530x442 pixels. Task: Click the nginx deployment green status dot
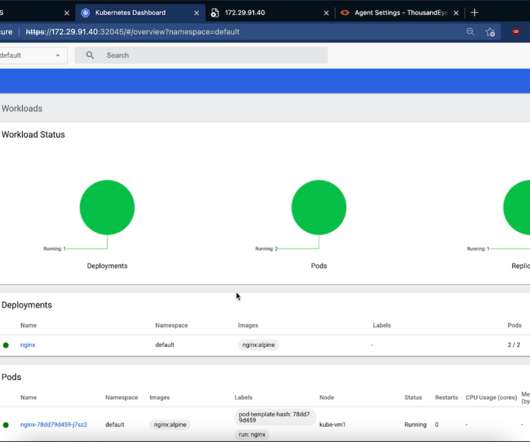pyautogui.click(x=6, y=345)
